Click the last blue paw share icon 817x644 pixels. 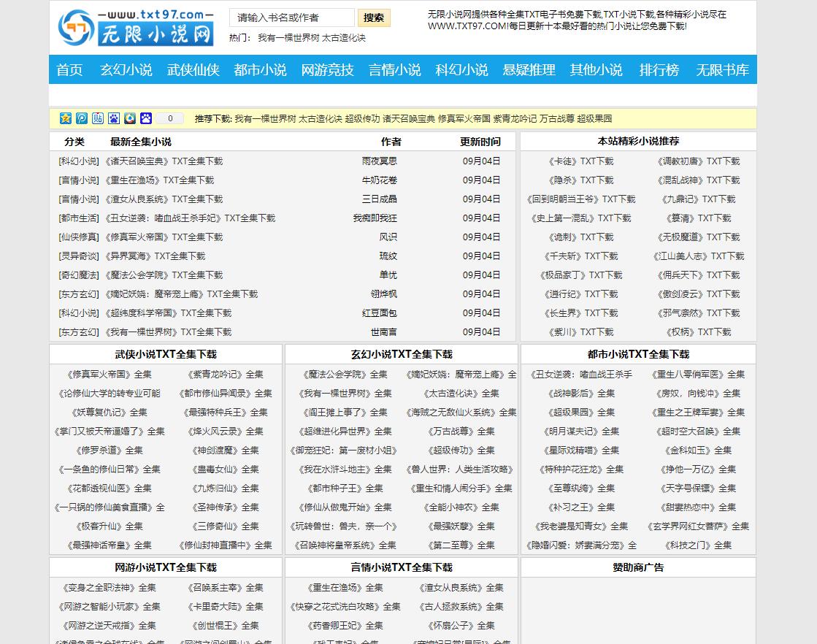[146, 118]
